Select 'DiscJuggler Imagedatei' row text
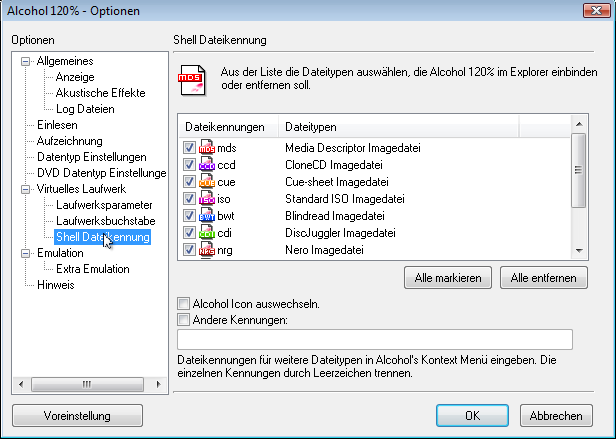This screenshot has width=616, height=439. coord(341,233)
